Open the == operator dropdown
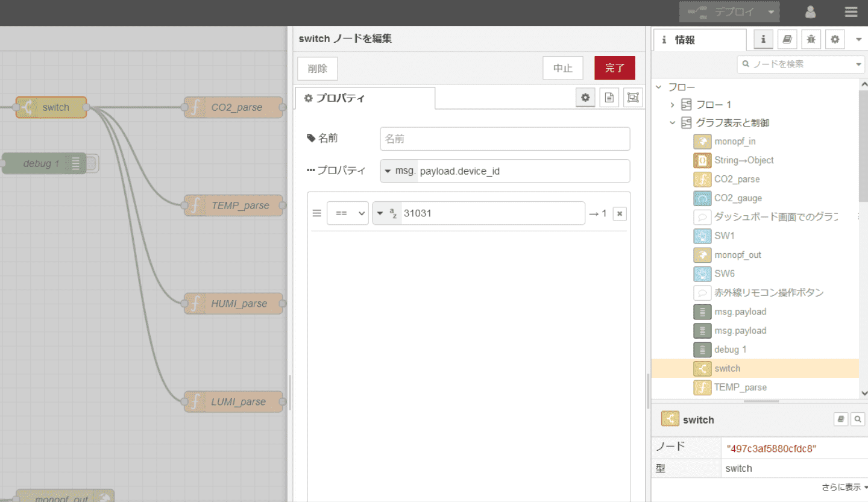 point(347,213)
